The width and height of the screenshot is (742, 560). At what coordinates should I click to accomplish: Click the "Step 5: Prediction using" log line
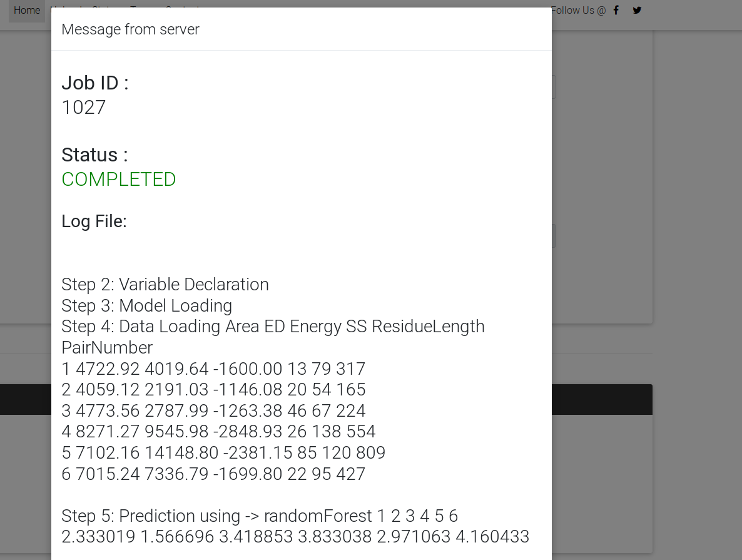[x=260, y=516]
